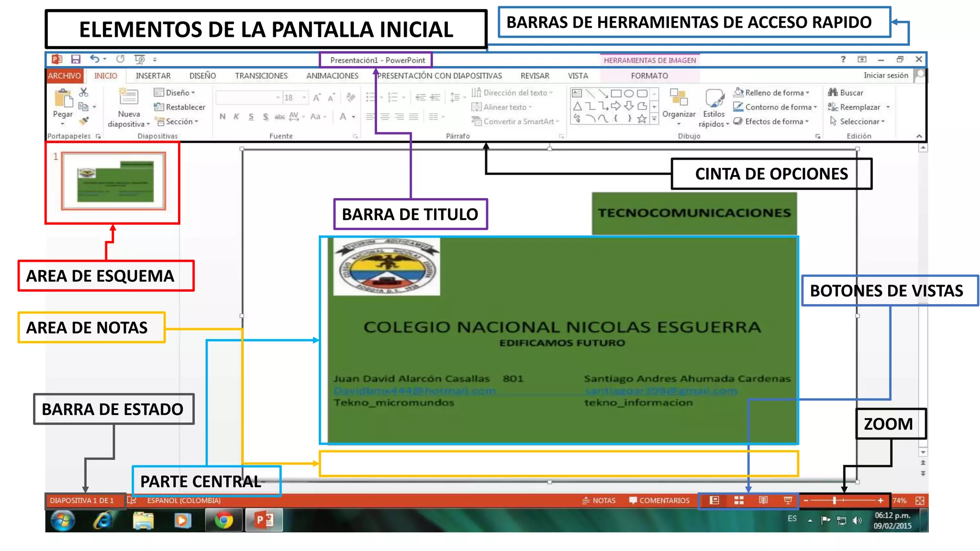Image resolution: width=980 pixels, height=551 pixels.
Task: Click the Undo arrow icon
Action: tap(95, 59)
